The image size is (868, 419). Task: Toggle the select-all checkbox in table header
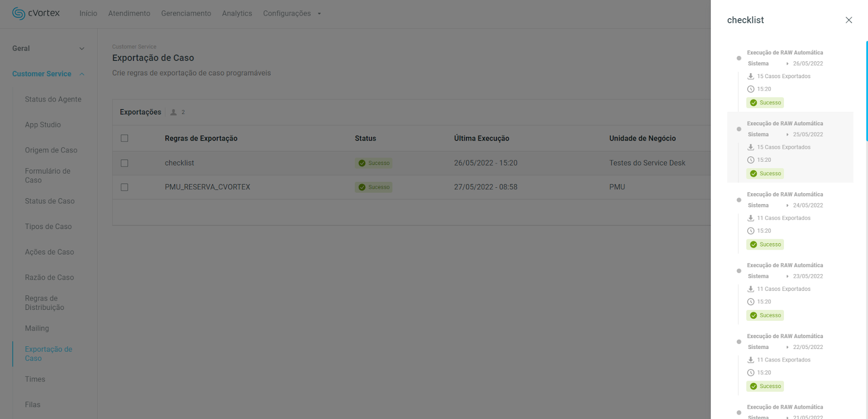(125, 138)
